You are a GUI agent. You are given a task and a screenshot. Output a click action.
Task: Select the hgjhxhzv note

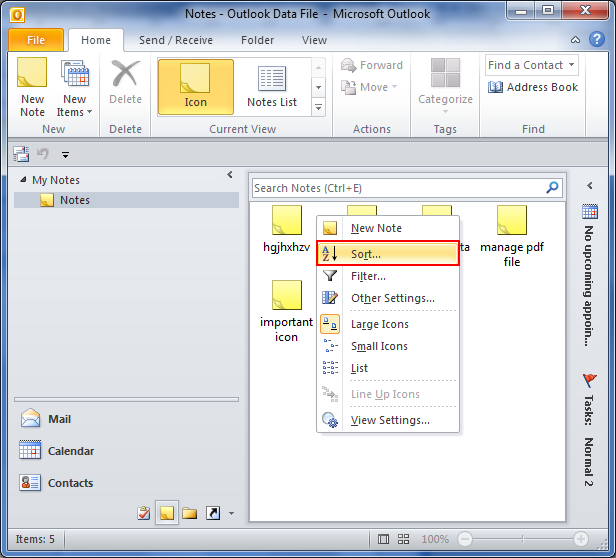tap(286, 229)
